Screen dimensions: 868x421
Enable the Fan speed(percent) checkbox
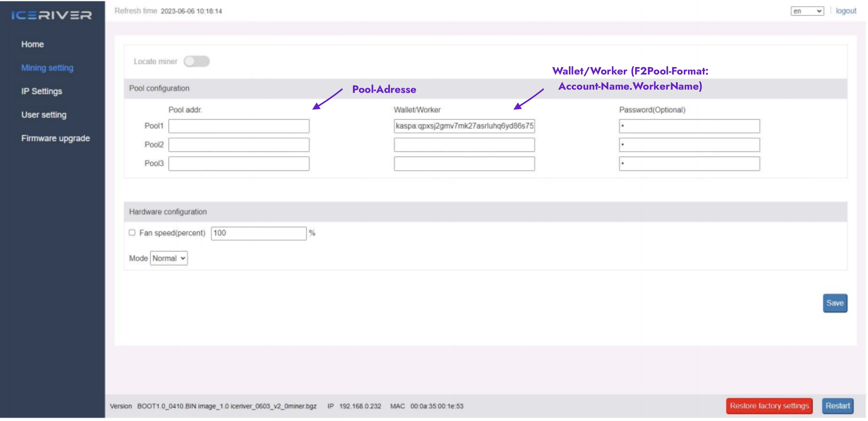click(x=132, y=233)
